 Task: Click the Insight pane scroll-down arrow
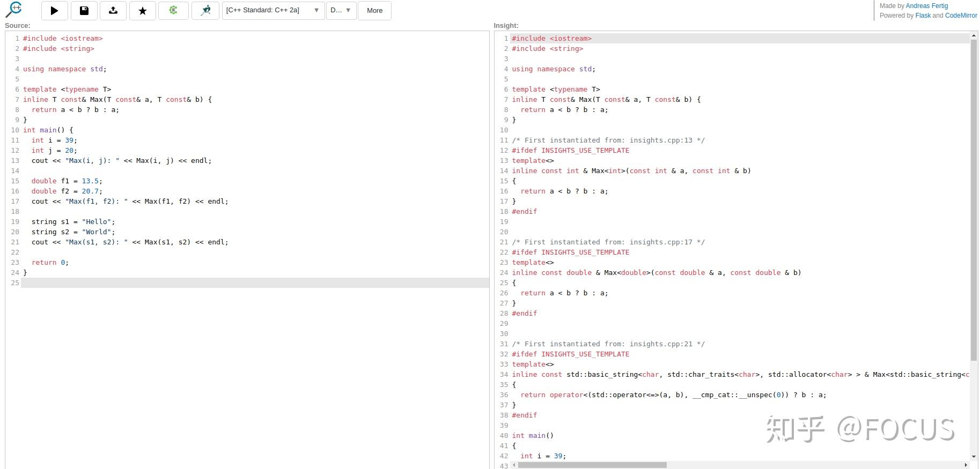pos(974,457)
